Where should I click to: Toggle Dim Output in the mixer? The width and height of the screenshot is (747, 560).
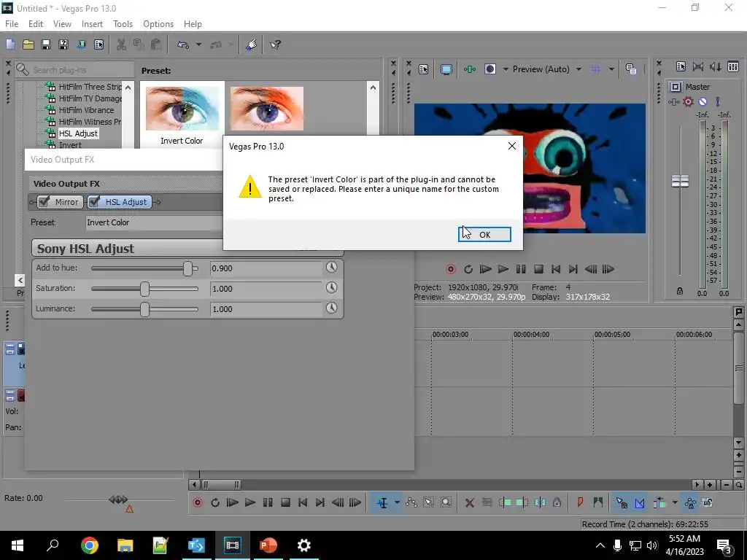pos(716,66)
